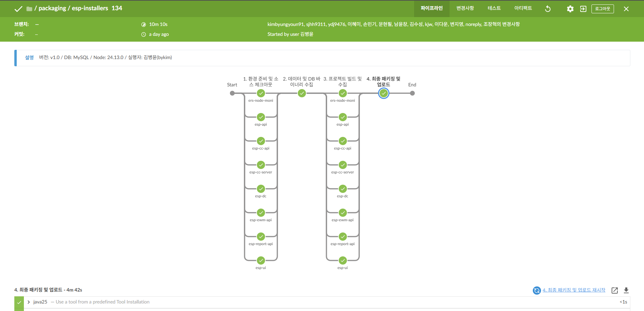Close the run details view
Viewport: 644px width, 311px height.
[x=626, y=9]
